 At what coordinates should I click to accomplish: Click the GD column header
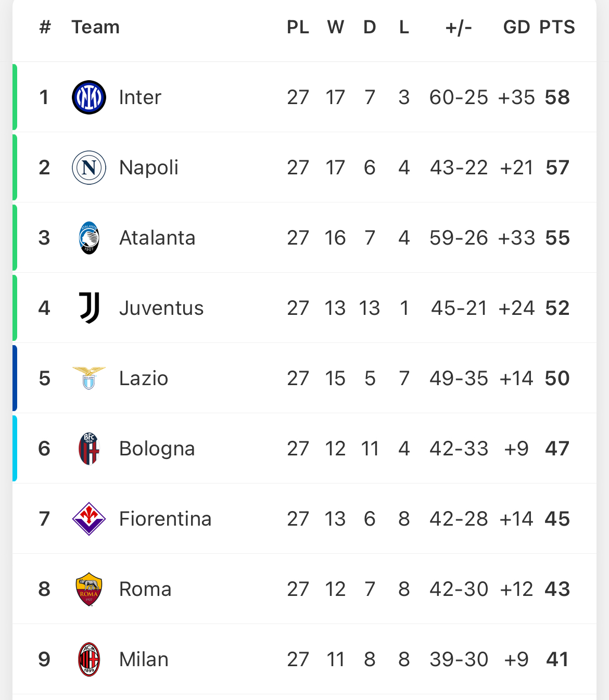(516, 27)
